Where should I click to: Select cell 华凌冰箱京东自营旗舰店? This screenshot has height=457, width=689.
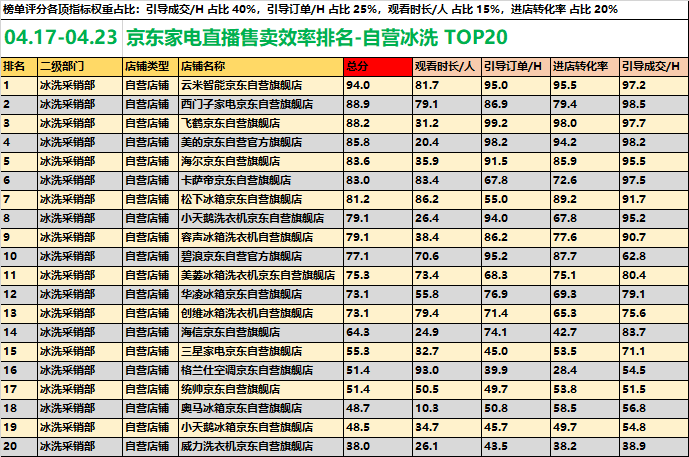pyautogui.click(x=261, y=294)
